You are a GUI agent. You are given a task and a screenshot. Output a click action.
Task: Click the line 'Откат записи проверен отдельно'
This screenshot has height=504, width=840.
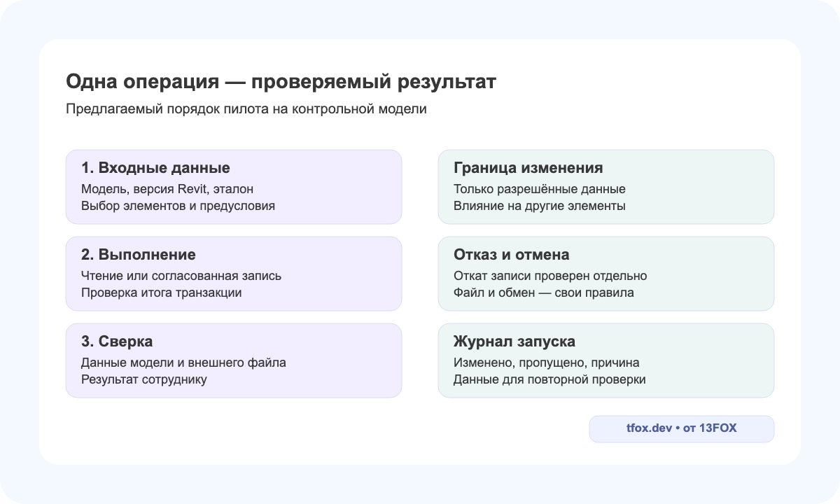click(x=550, y=276)
